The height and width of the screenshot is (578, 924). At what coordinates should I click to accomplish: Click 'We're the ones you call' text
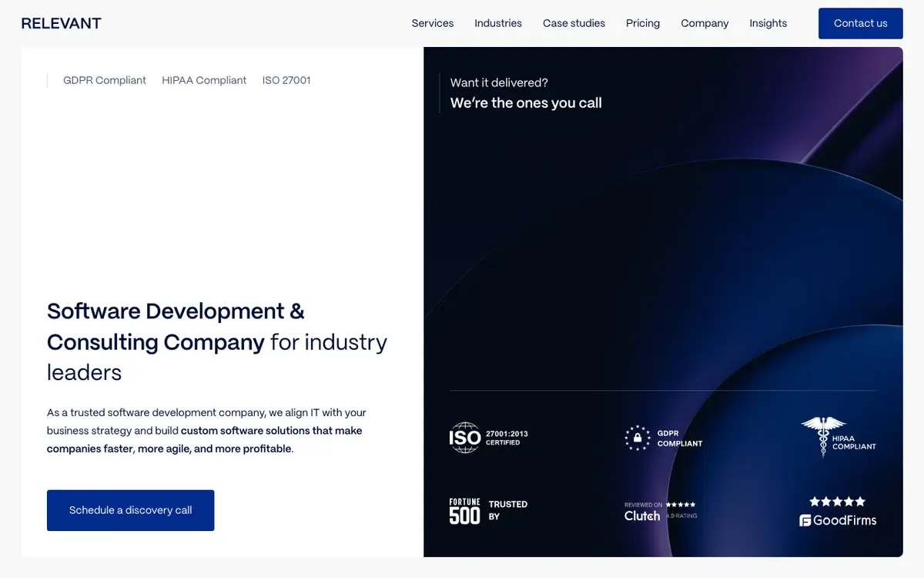coord(526,103)
